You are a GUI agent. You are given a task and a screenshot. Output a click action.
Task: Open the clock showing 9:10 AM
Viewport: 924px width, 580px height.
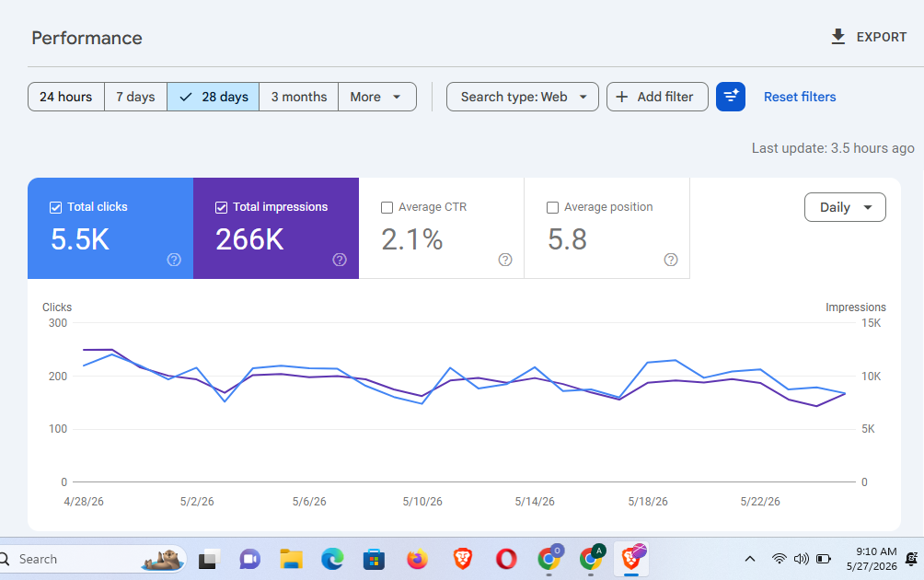click(872, 559)
